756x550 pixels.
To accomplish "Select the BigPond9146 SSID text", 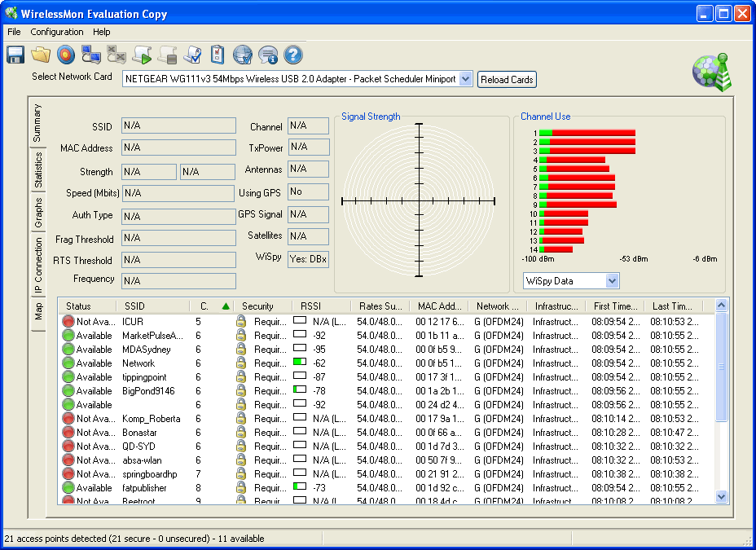I will [x=148, y=391].
